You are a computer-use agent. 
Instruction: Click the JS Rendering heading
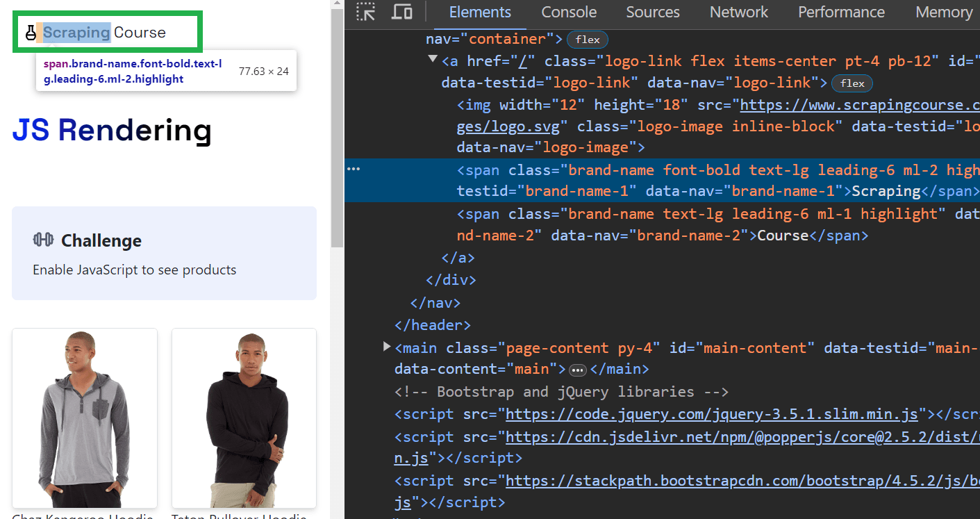112,130
